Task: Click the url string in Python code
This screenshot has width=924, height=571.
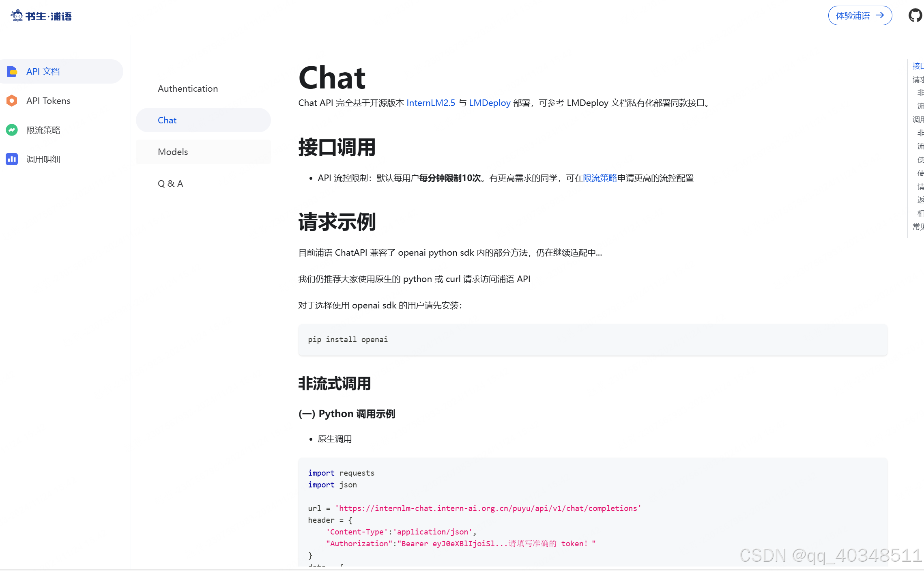Action: coord(488,509)
